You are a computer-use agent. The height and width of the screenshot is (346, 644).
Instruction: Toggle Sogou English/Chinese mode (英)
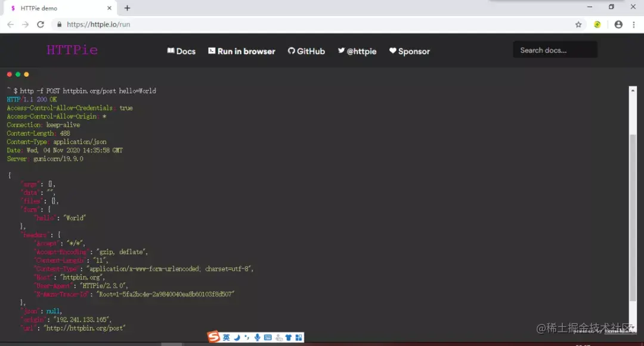227,338
